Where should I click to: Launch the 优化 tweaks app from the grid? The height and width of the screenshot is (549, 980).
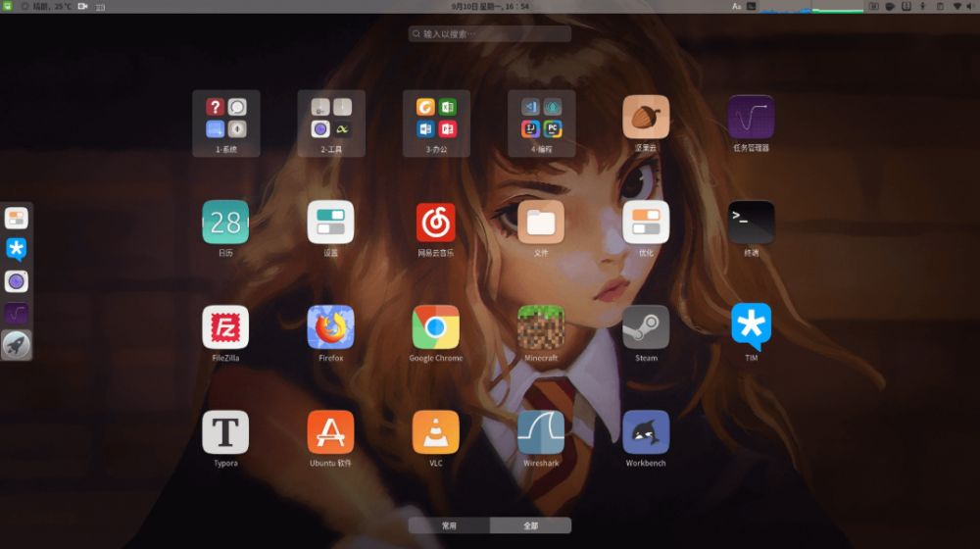click(646, 222)
